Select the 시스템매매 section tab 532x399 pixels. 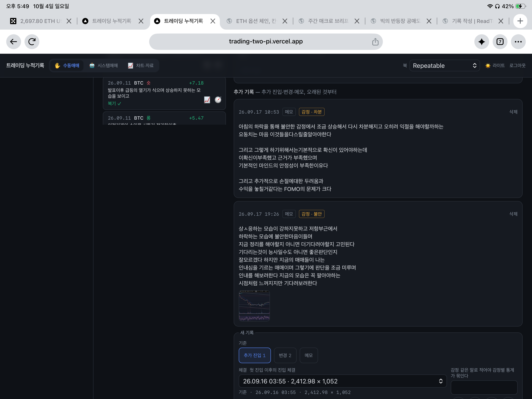point(103,65)
